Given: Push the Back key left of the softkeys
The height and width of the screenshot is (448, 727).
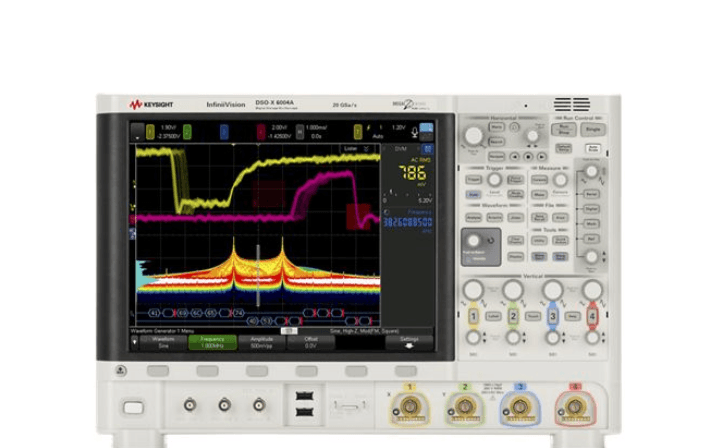Looking at the screenshot, I should pyautogui.click(x=121, y=370).
